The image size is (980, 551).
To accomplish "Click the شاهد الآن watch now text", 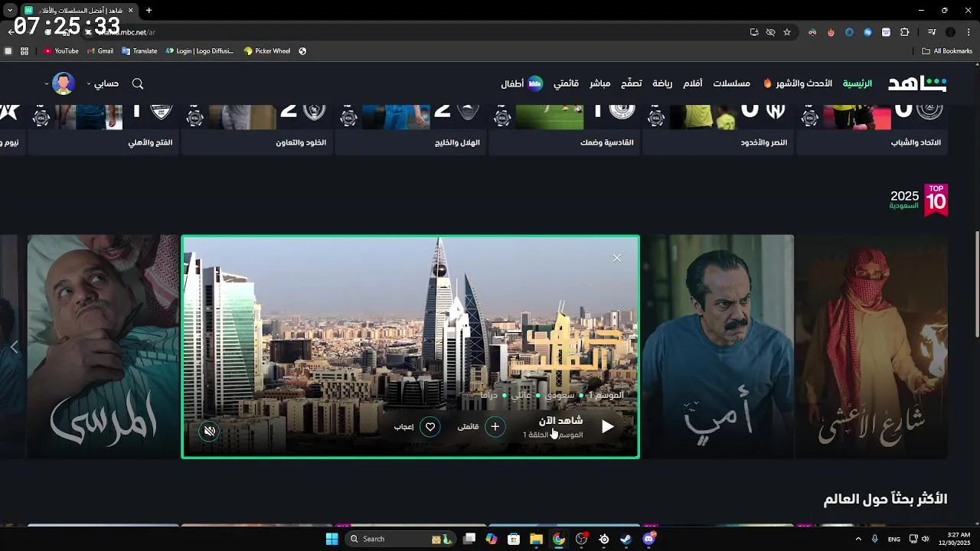I will coord(560,420).
